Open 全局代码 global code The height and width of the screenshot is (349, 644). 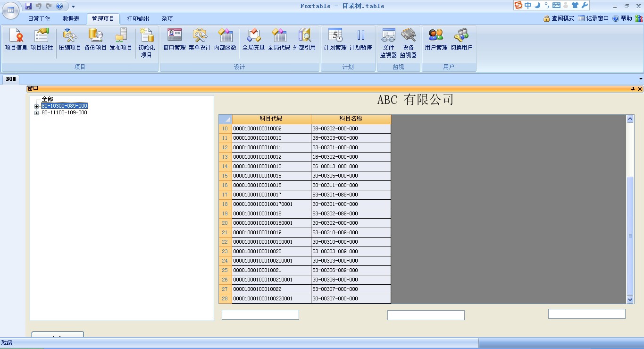pos(279,39)
